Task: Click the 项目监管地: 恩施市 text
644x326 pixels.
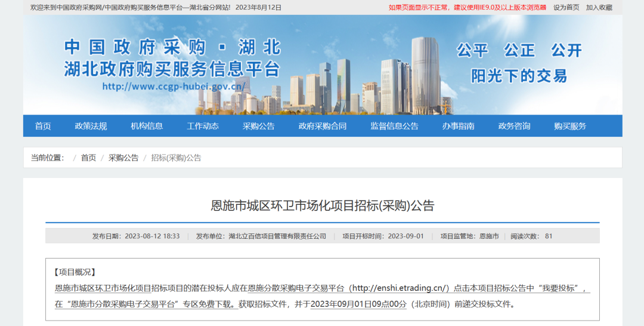Action: point(469,236)
